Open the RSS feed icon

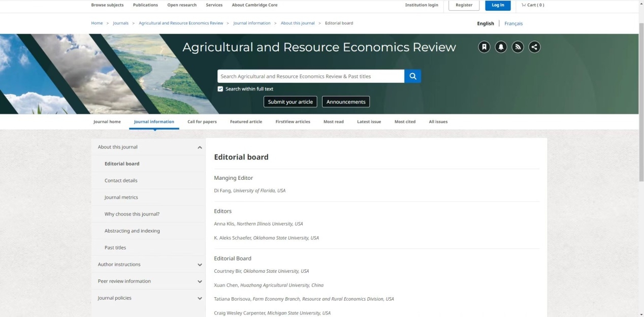(x=518, y=47)
